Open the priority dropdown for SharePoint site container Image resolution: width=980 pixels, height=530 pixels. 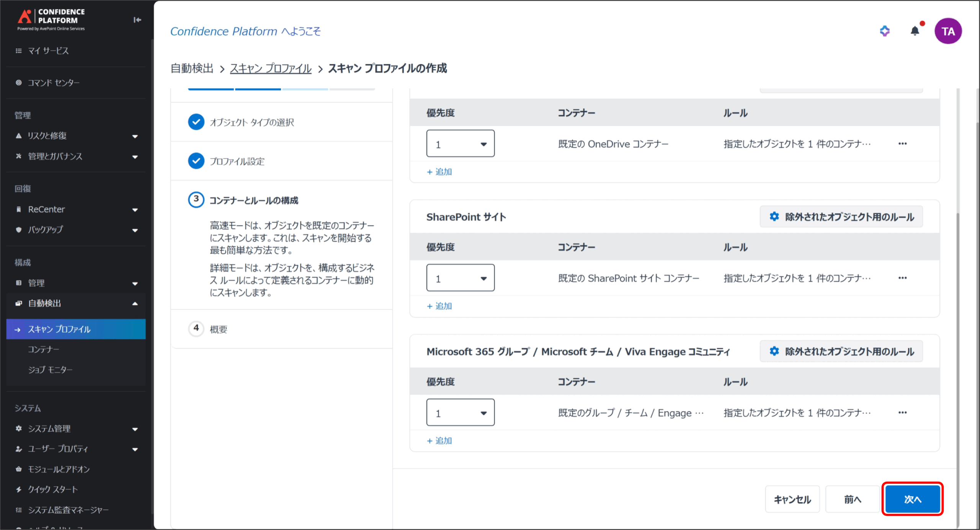pos(460,278)
